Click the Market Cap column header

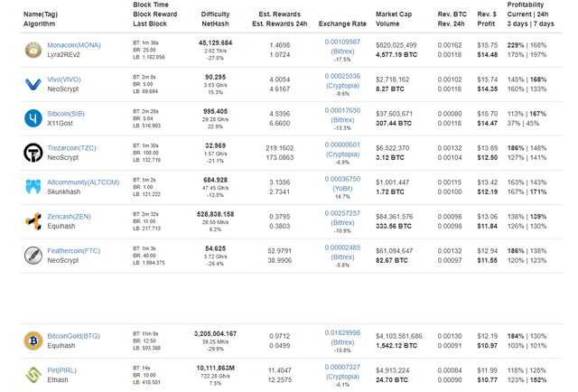[x=394, y=14]
